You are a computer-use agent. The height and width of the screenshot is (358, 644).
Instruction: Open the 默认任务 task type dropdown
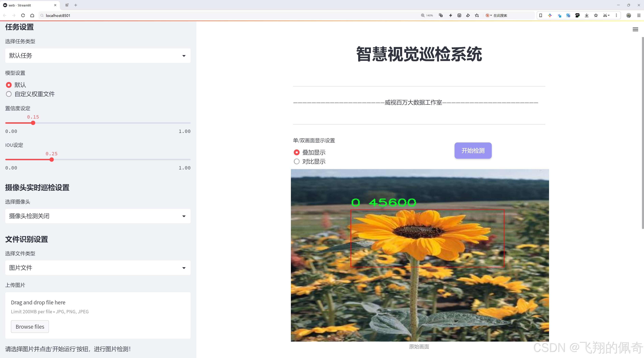click(x=98, y=55)
